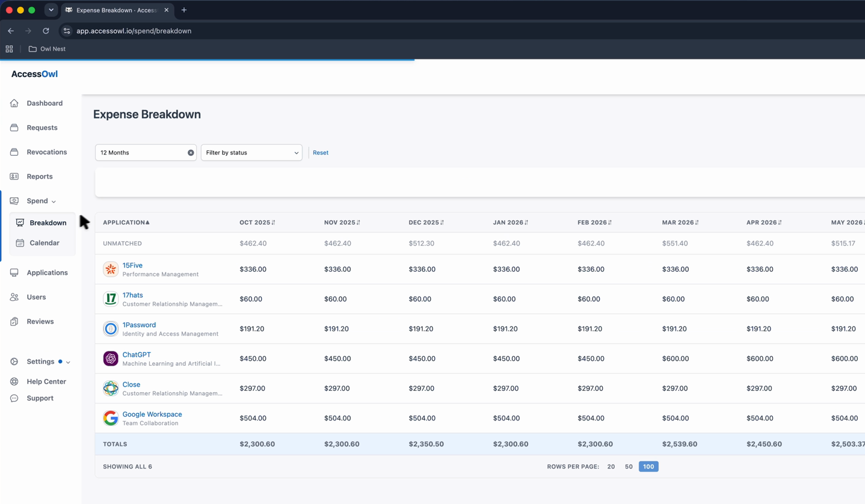This screenshot has height=504, width=865.
Task: Set rows per page to 20
Action: coord(611,467)
